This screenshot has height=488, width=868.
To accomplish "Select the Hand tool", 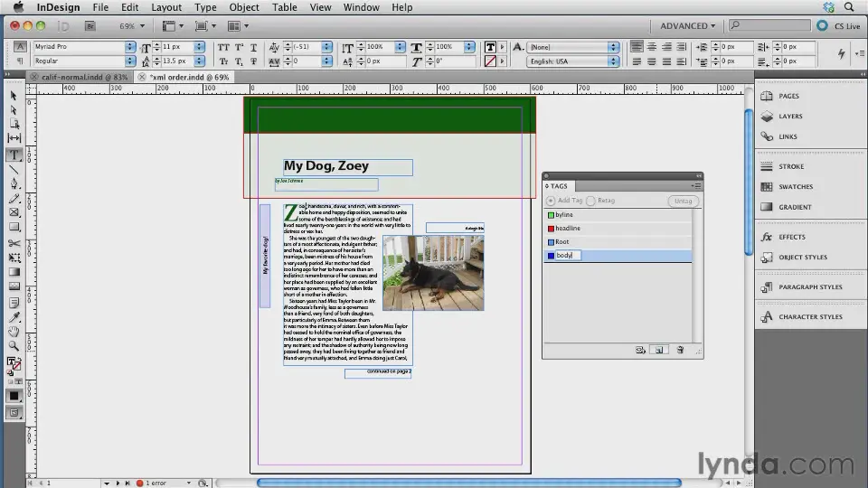I will coord(14,332).
